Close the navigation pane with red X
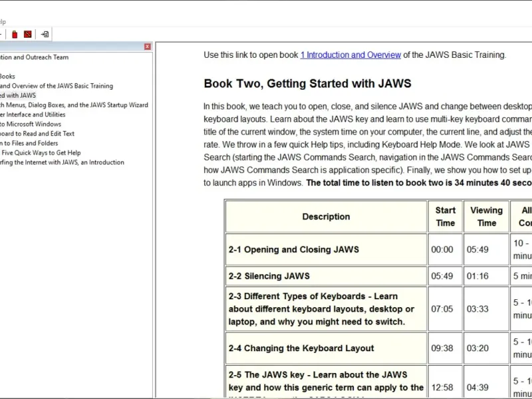532x399 pixels. click(147, 47)
